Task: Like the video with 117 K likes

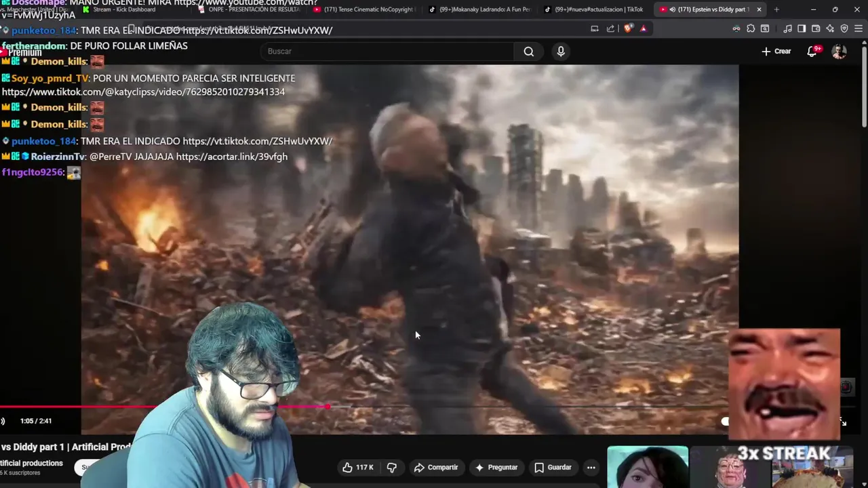Action: [x=357, y=468]
